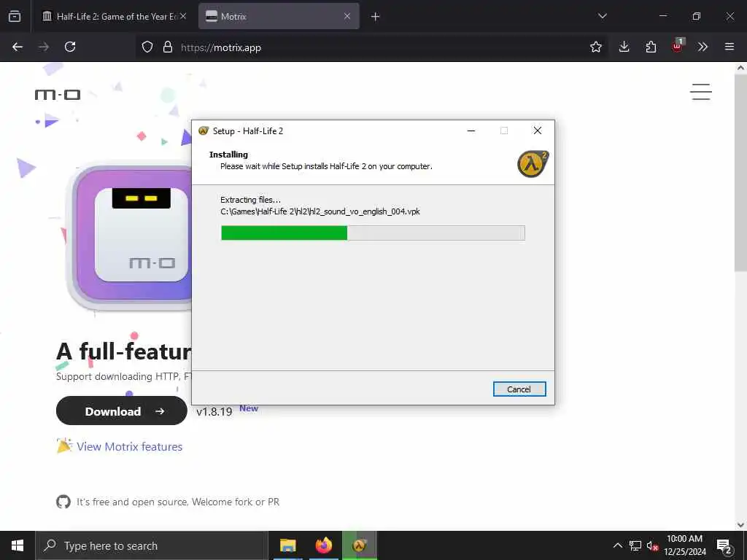Open the extensions puzzle icon

tap(651, 47)
